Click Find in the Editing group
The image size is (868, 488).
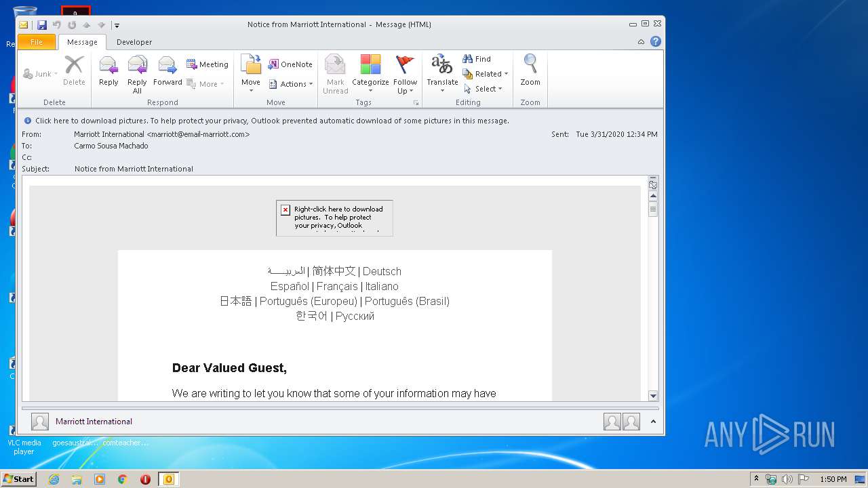click(x=477, y=59)
